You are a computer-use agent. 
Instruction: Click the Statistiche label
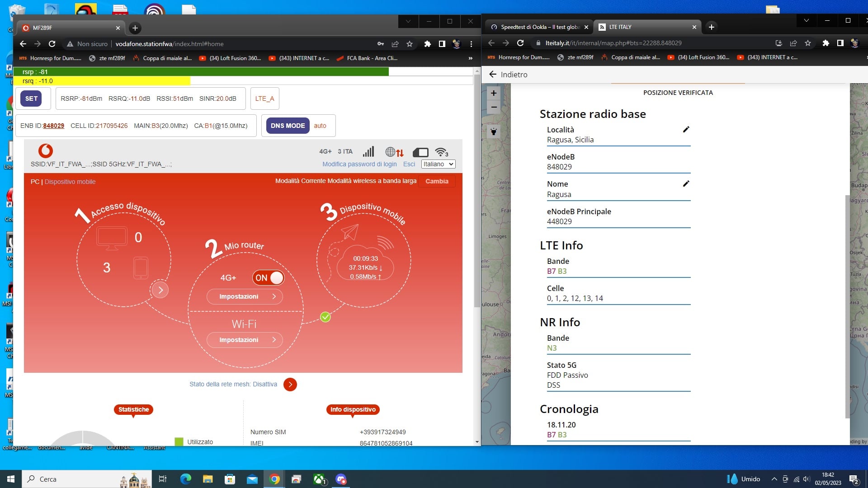133,409
